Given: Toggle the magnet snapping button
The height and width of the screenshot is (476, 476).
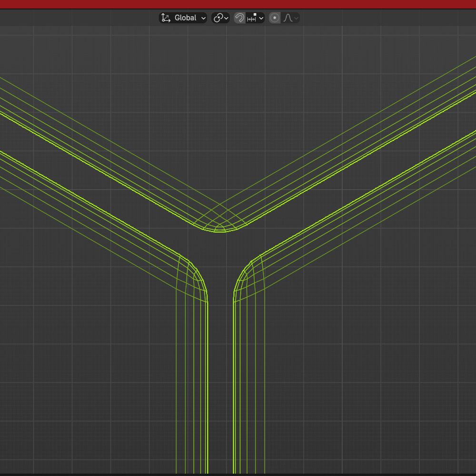Looking at the screenshot, I should [239, 18].
